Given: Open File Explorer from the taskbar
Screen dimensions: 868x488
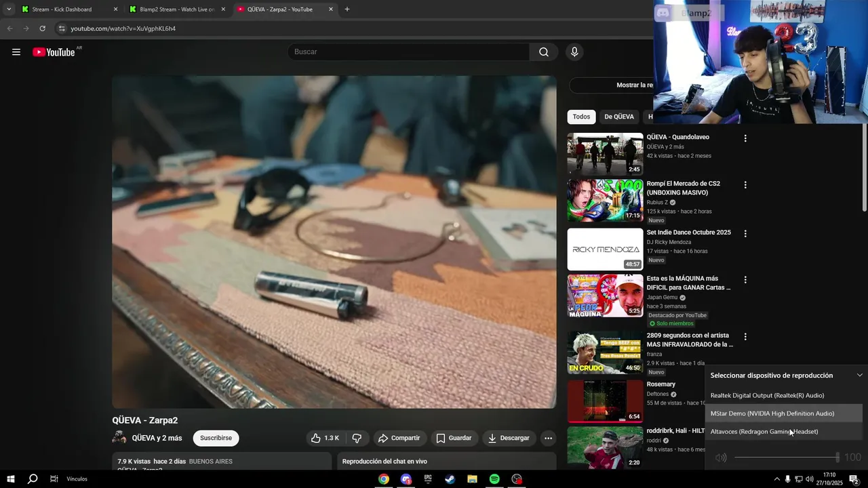Looking at the screenshot, I should (x=472, y=479).
